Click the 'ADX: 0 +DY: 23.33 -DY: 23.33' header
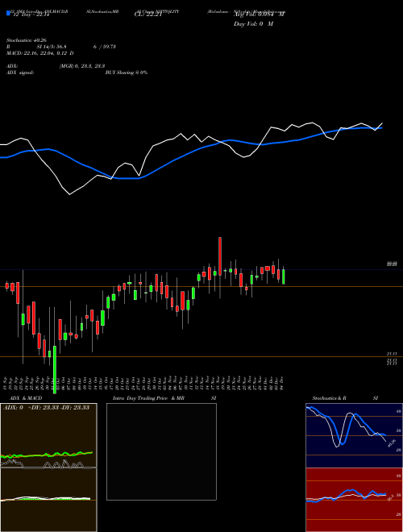The width and height of the screenshot is (403, 532). tap(46, 408)
